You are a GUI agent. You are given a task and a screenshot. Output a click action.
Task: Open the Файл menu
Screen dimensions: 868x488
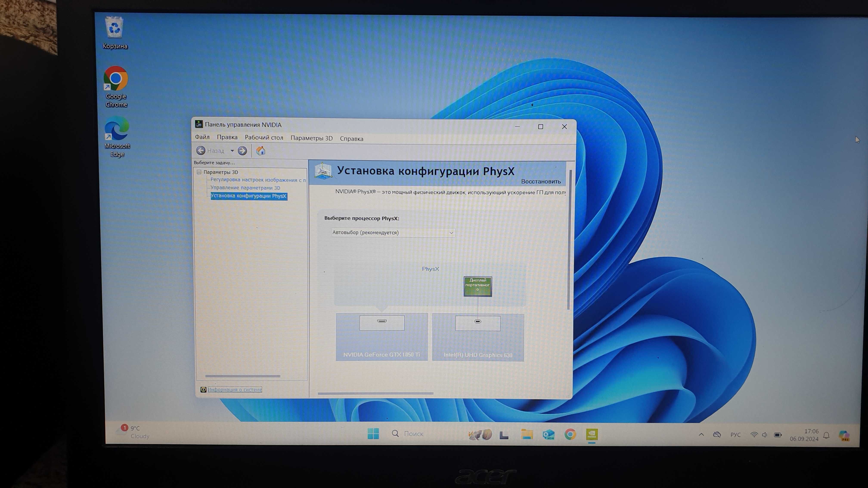(202, 137)
